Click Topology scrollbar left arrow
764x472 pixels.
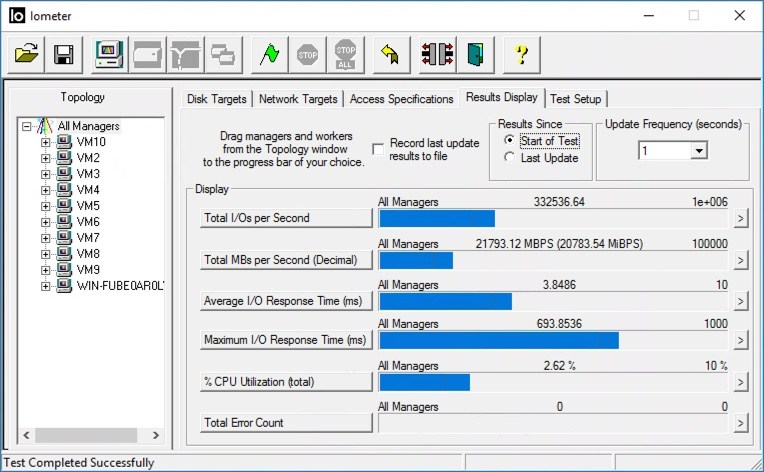tap(26, 435)
